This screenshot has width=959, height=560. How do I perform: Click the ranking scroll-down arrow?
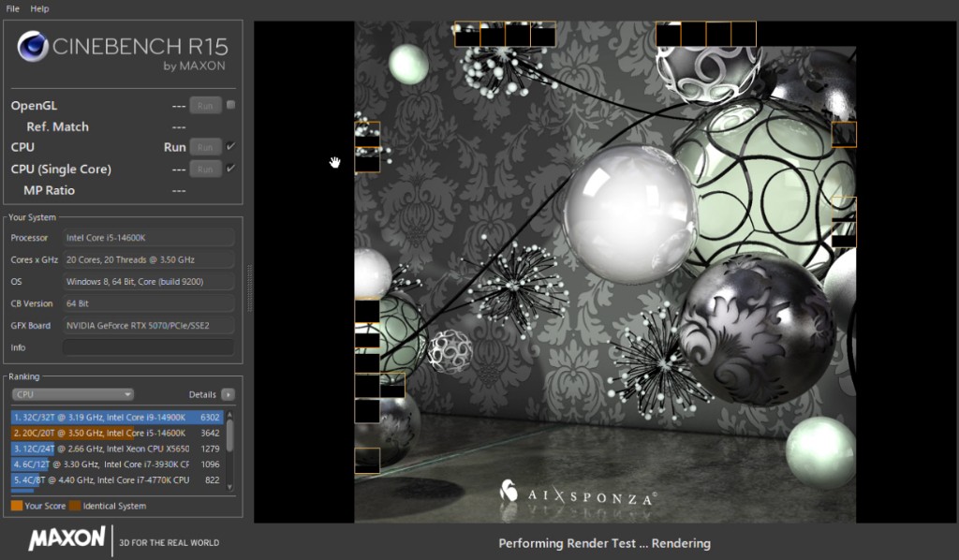pyautogui.click(x=230, y=487)
